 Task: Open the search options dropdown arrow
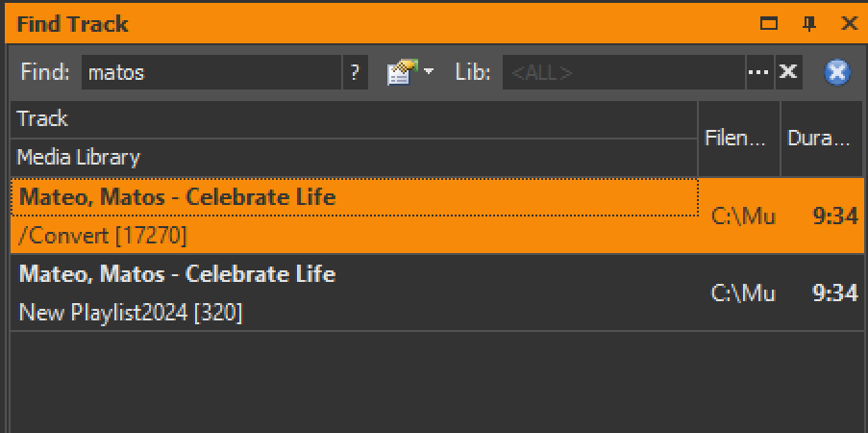click(x=429, y=72)
